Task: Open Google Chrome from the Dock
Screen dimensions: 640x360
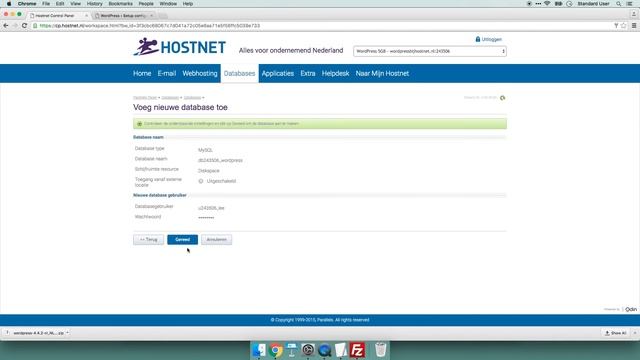Action: [x=276, y=350]
